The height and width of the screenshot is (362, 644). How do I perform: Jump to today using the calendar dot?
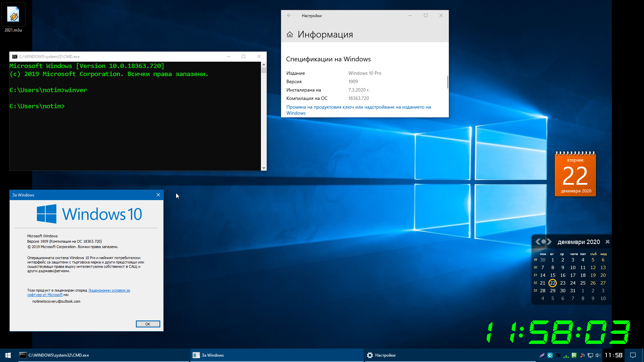tap(544, 242)
